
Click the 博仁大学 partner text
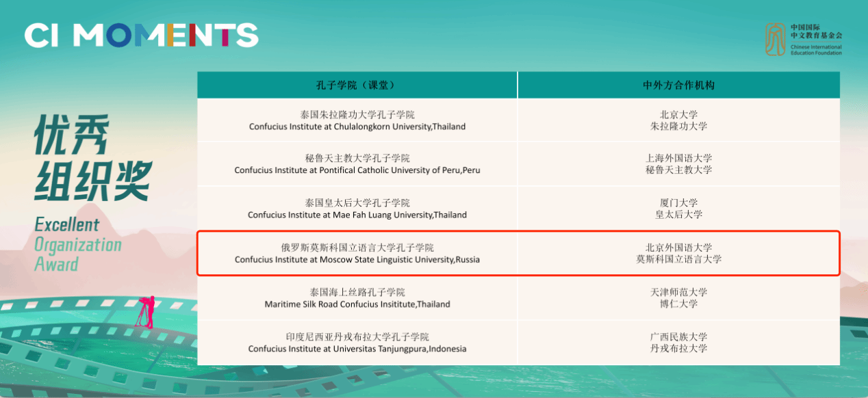pos(678,304)
